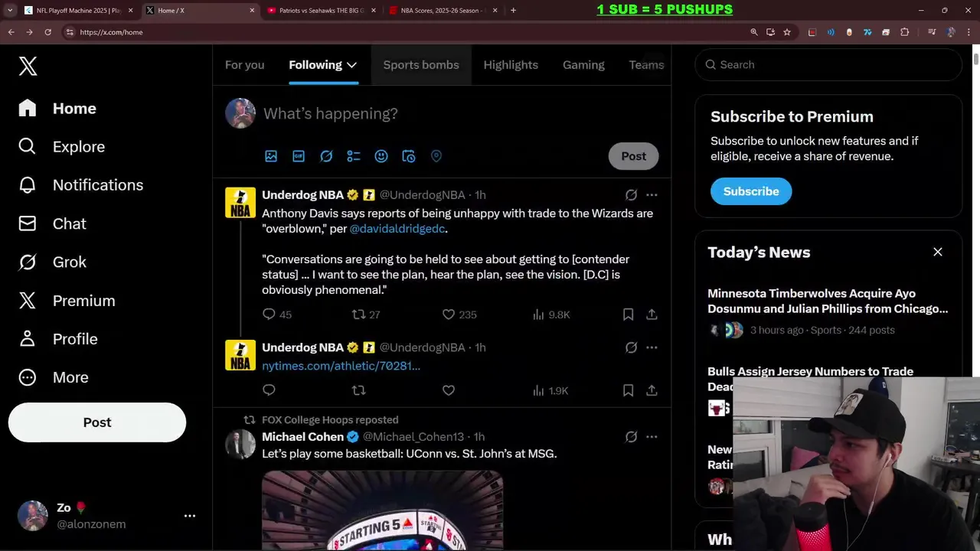Image resolution: width=980 pixels, height=551 pixels.
Task: Click the Search field
Action: tap(828, 65)
